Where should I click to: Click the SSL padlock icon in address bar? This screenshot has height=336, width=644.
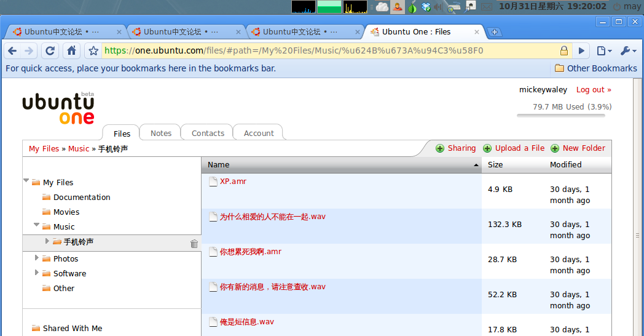(x=564, y=50)
